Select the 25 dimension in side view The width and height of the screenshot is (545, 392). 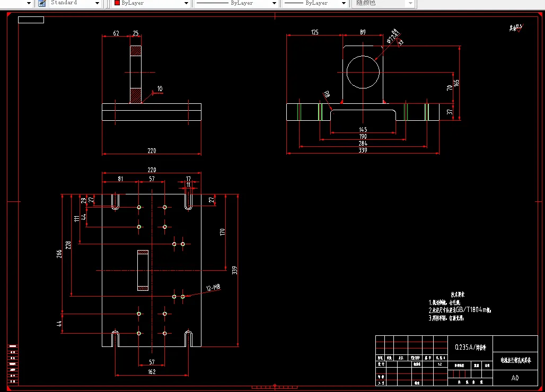click(x=136, y=33)
